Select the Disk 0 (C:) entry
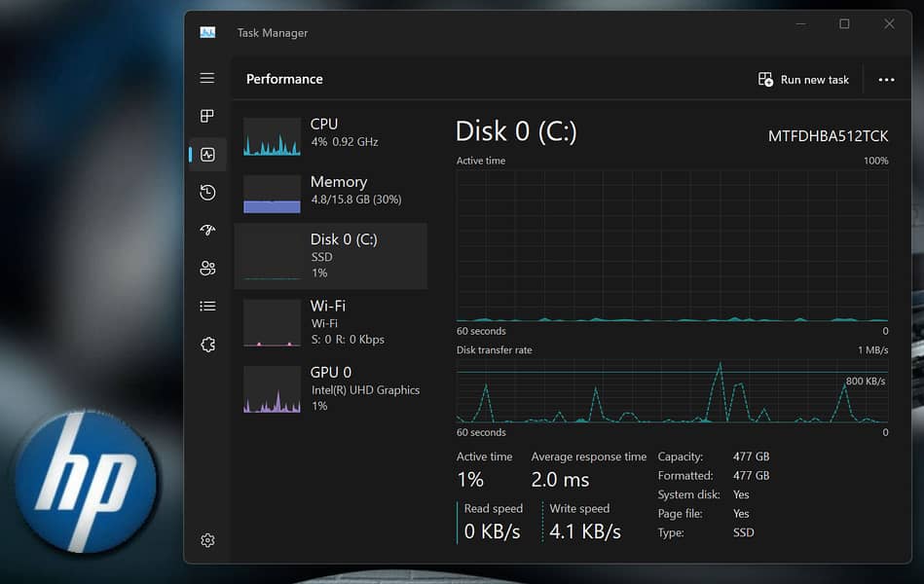This screenshot has height=584, width=924. tap(330, 256)
